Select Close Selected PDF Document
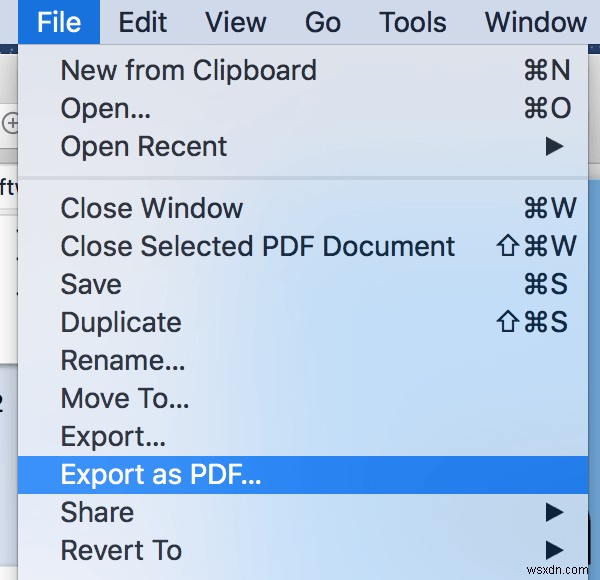The height and width of the screenshot is (580, 600). coord(258,246)
